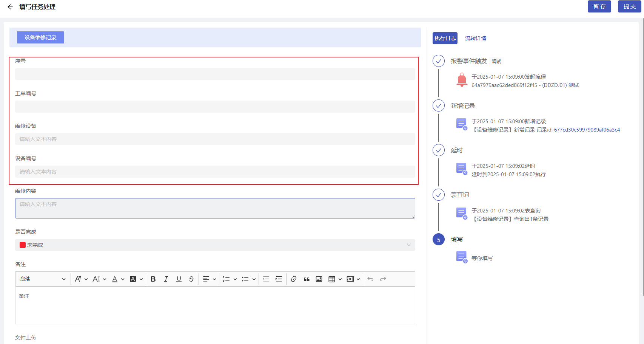
Task: Select the 设备维修记录 tab
Action: point(40,37)
